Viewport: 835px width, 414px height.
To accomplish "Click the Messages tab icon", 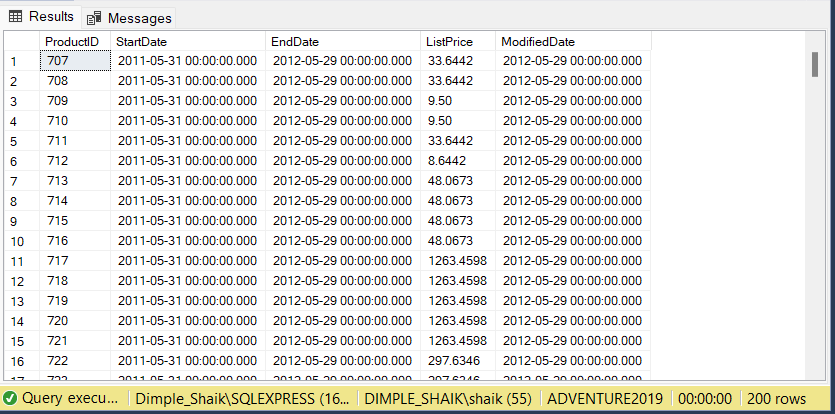I will [x=94, y=18].
